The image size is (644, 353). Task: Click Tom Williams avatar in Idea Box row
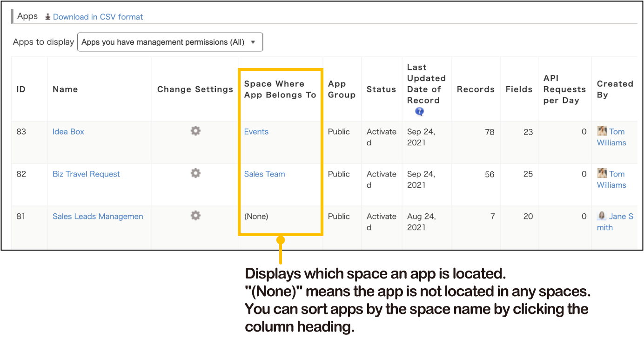coord(602,131)
